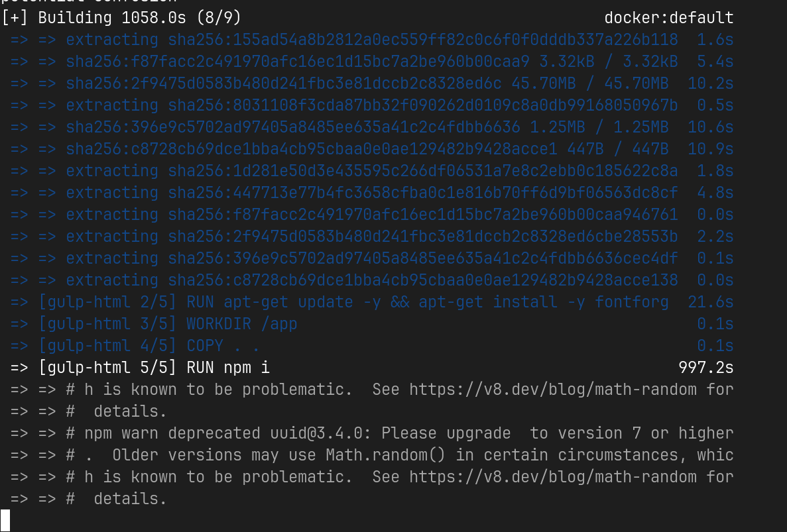Open the second v8.dev/blog/math-random link
This screenshot has width=787, height=532.
552,477
